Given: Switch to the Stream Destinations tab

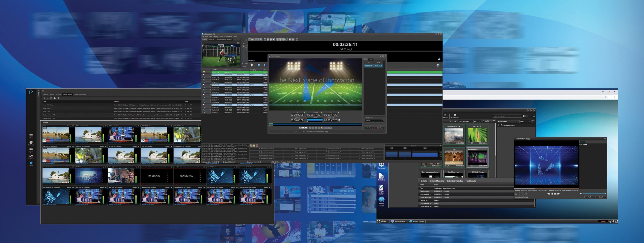Looking at the screenshot, I should 80,94.
